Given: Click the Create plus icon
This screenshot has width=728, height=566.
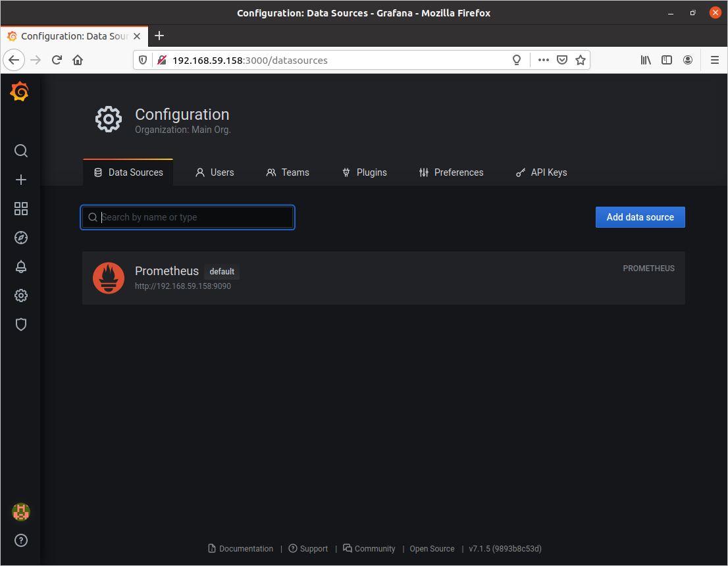Looking at the screenshot, I should [x=21, y=180].
